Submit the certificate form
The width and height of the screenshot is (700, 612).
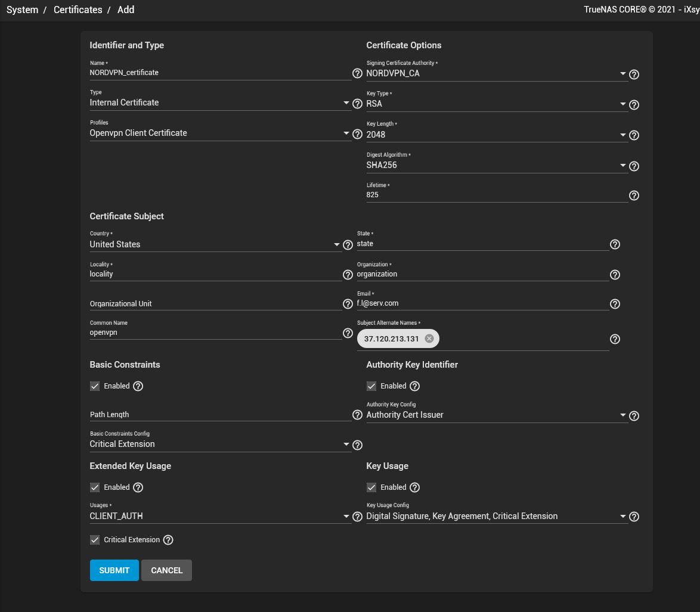114,570
